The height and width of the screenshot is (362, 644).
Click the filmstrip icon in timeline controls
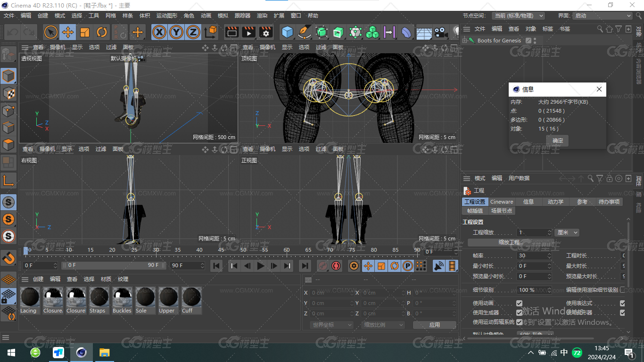(452, 266)
